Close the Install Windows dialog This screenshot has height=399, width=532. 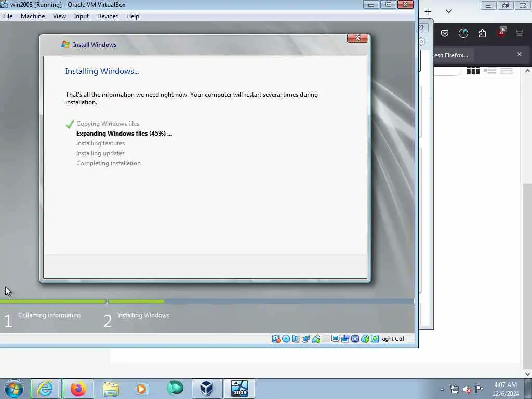357,38
